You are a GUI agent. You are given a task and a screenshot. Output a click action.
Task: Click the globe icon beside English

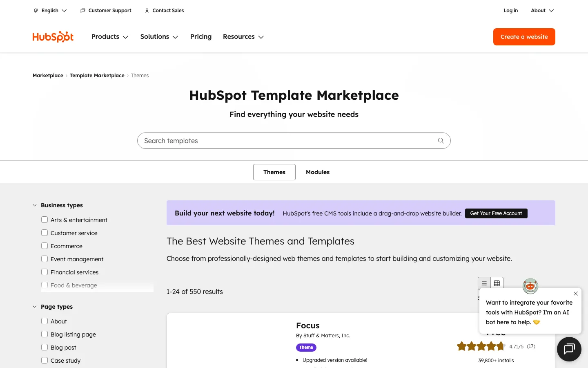click(36, 11)
